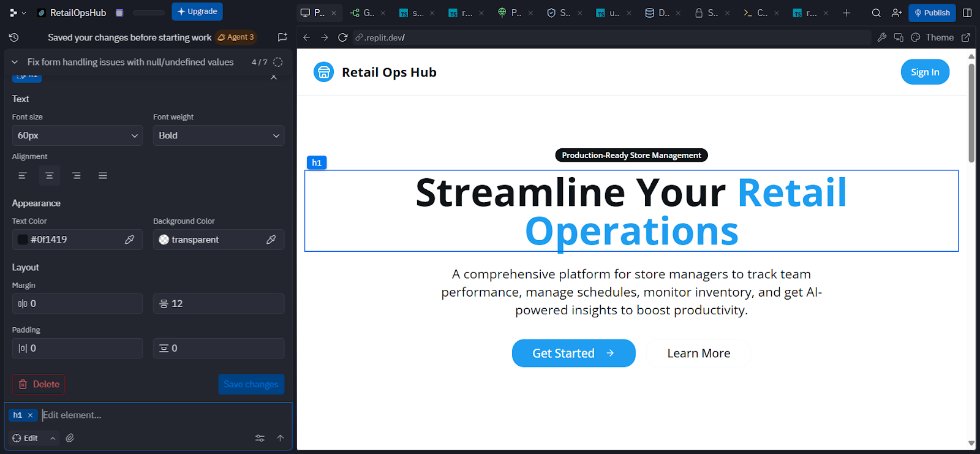
Task: Add a new tab with plus
Action: point(846,13)
